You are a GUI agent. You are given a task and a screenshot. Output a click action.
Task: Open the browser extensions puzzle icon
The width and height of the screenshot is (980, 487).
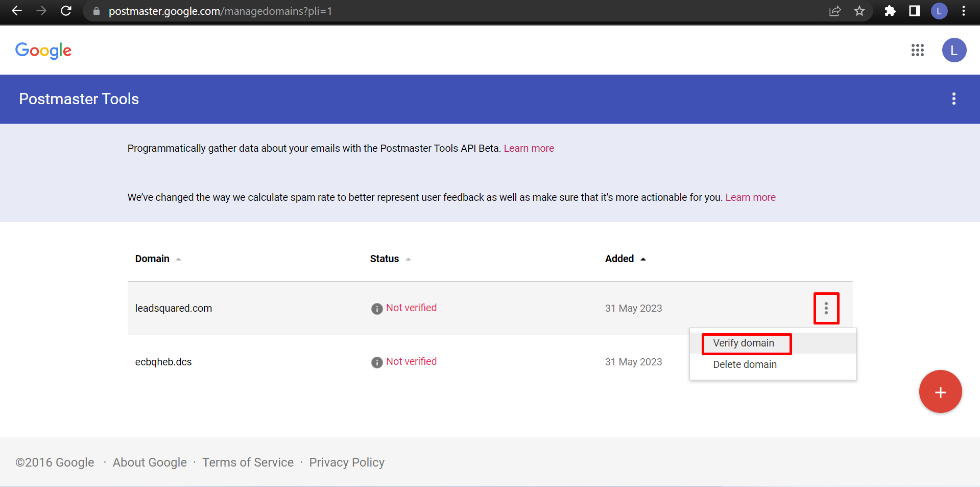pyautogui.click(x=890, y=11)
